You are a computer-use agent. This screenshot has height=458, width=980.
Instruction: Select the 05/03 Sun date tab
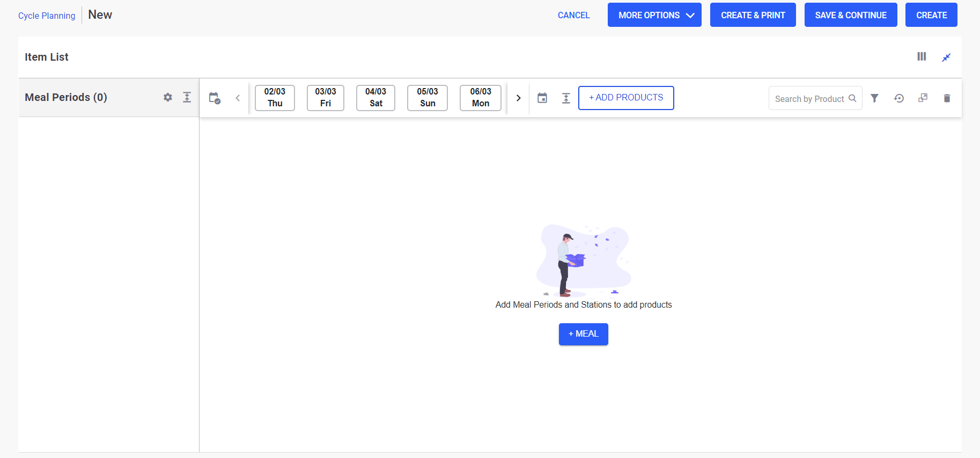coord(428,98)
